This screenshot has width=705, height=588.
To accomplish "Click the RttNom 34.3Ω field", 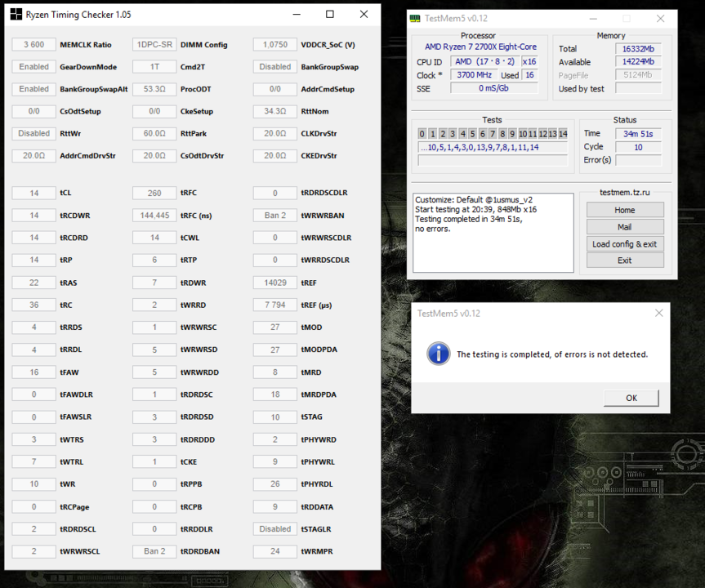I will [275, 111].
